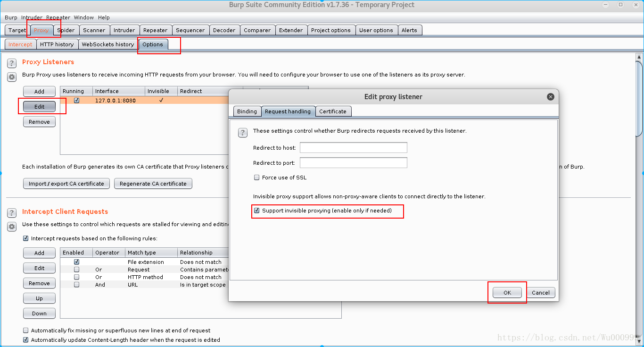The image size is (644, 347).
Task: Toggle Intercept requests based on following rules
Action: coord(26,238)
